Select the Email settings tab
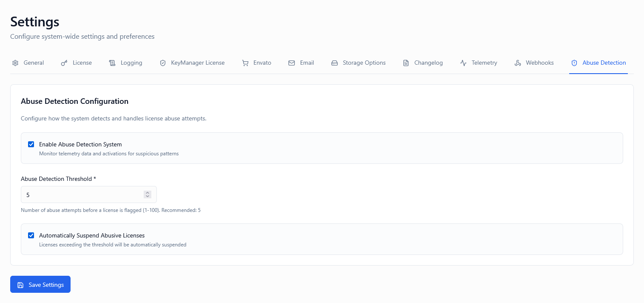644x303 pixels. [306, 63]
